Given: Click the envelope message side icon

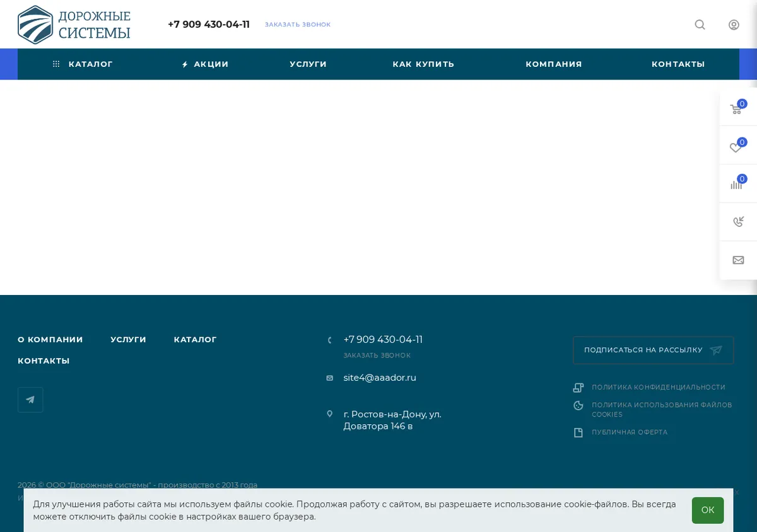Looking at the screenshot, I should [x=738, y=260].
